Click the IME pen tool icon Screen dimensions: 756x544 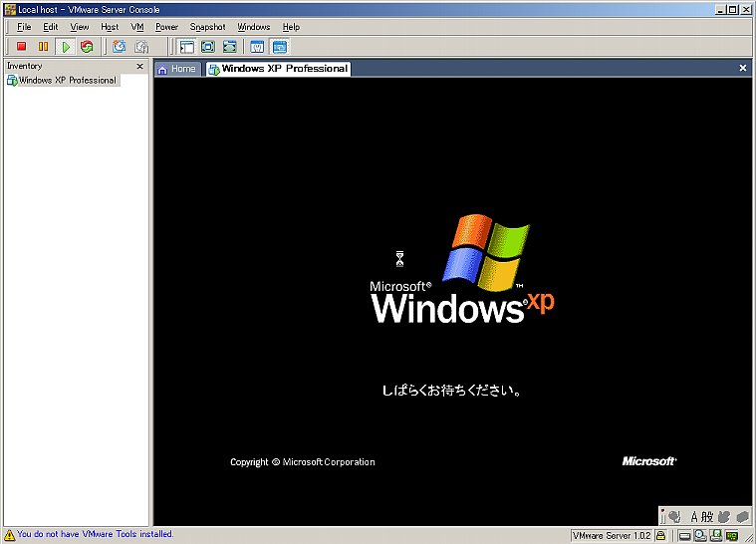click(x=674, y=517)
